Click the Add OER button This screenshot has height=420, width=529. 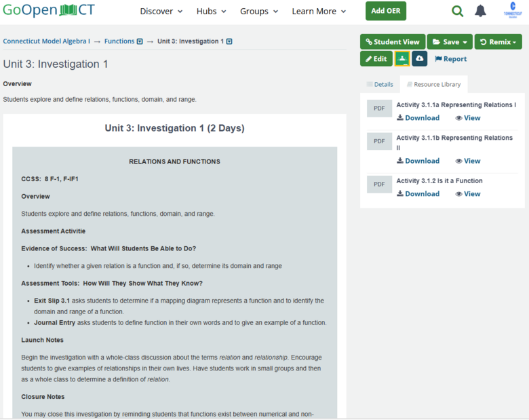click(385, 11)
